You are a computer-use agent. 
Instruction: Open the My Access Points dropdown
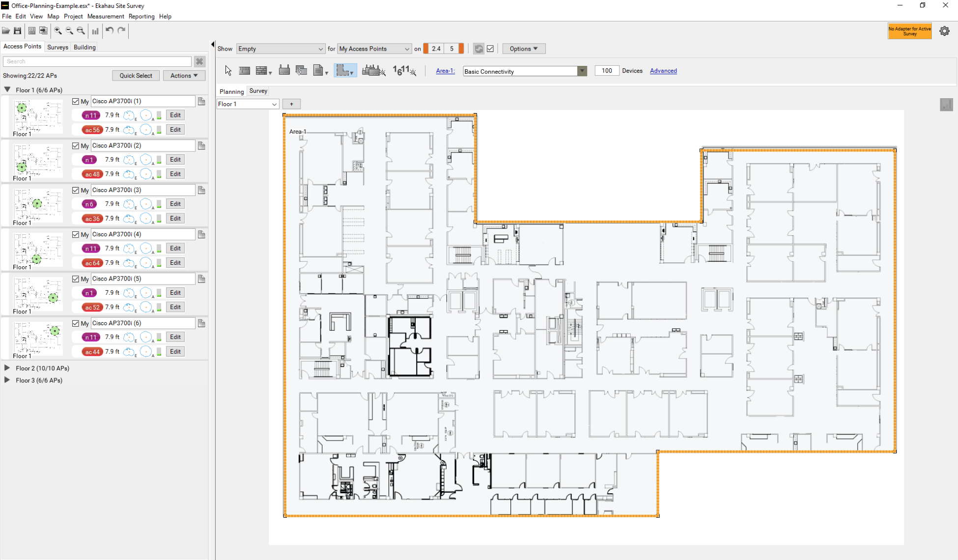pos(374,49)
